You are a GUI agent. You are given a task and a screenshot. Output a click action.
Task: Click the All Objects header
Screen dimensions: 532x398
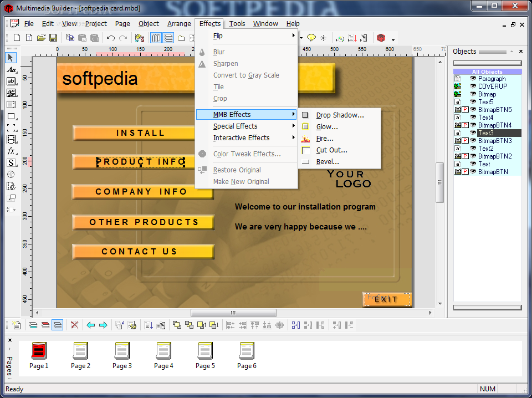pyautogui.click(x=487, y=72)
